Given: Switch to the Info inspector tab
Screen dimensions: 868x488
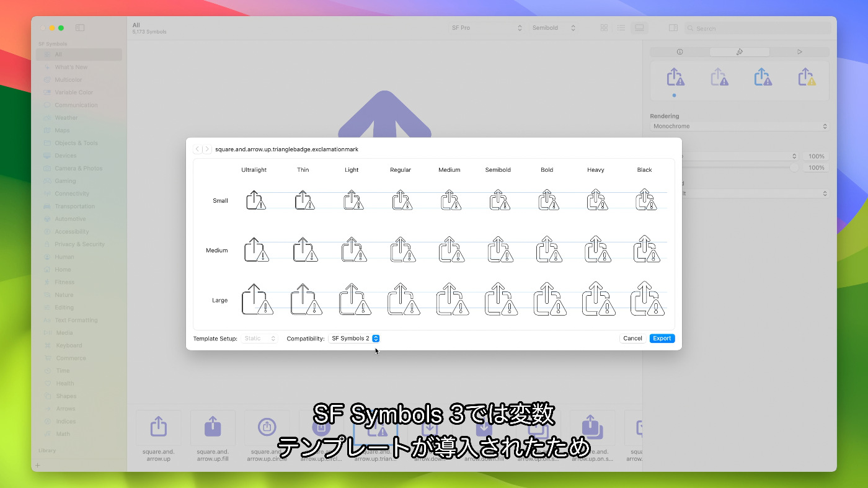Looking at the screenshot, I should pyautogui.click(x=680, y=52).
